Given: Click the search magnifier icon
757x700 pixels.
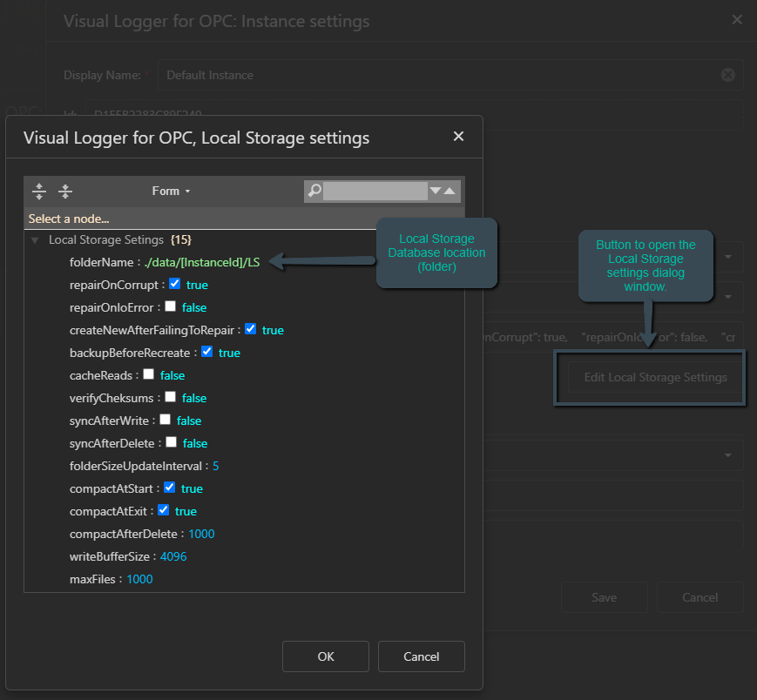Looking at the screenshot, I should coord(314,191).
